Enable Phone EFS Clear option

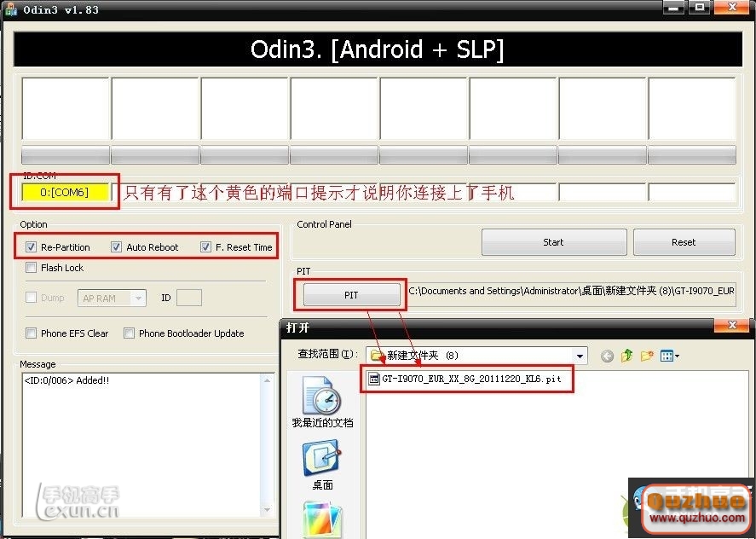tap(31, 333)
